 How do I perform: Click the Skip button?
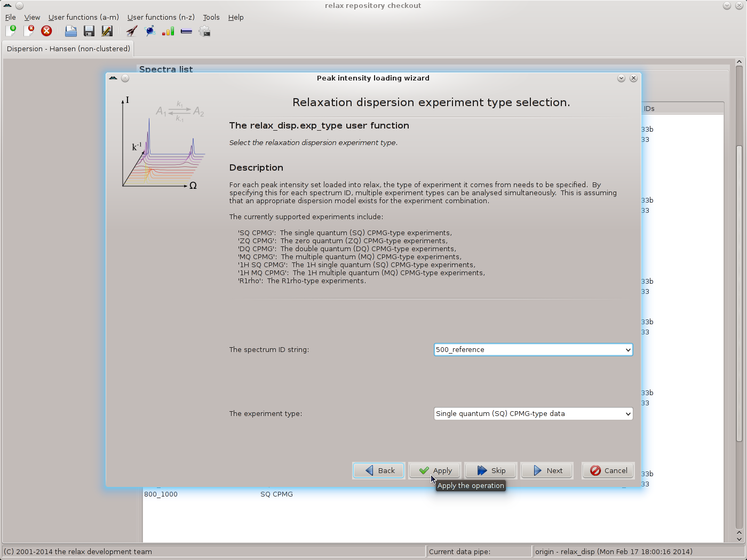[x=491, y=470]
